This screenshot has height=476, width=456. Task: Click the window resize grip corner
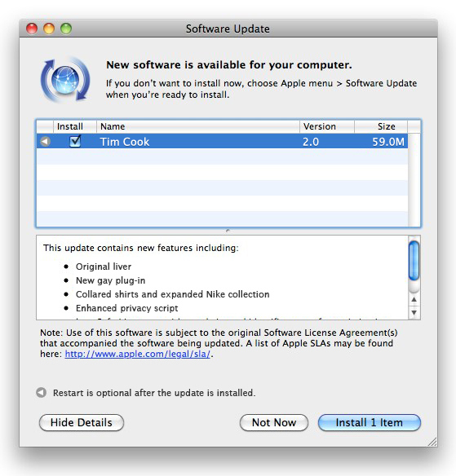432,442
